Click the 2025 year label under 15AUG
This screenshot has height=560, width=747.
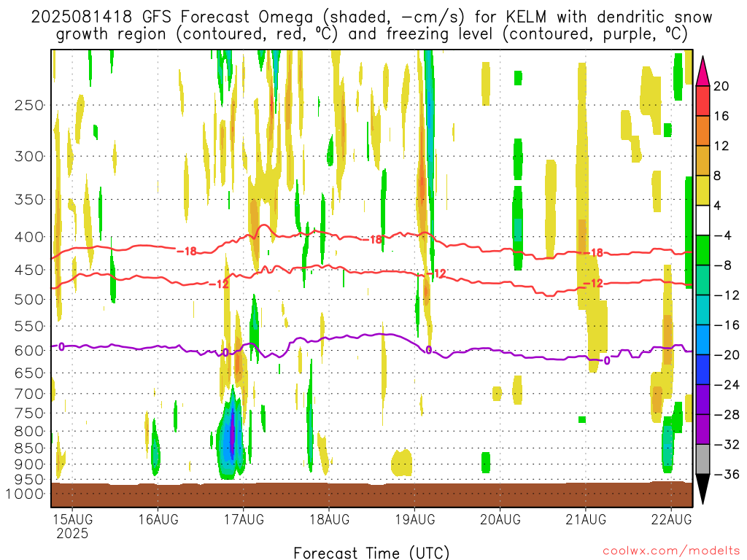pyautogui.click(x=72, y=533)
